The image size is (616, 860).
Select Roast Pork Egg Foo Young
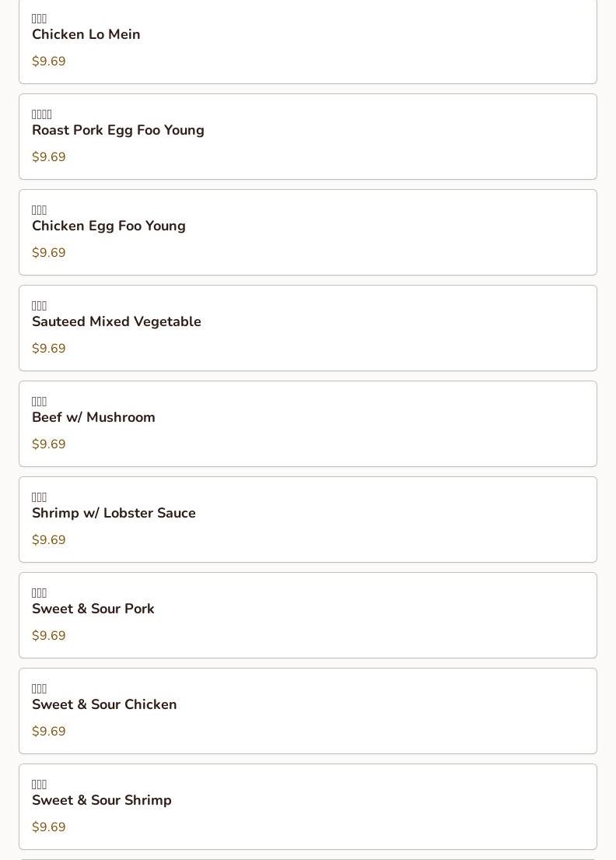point(307,136)
